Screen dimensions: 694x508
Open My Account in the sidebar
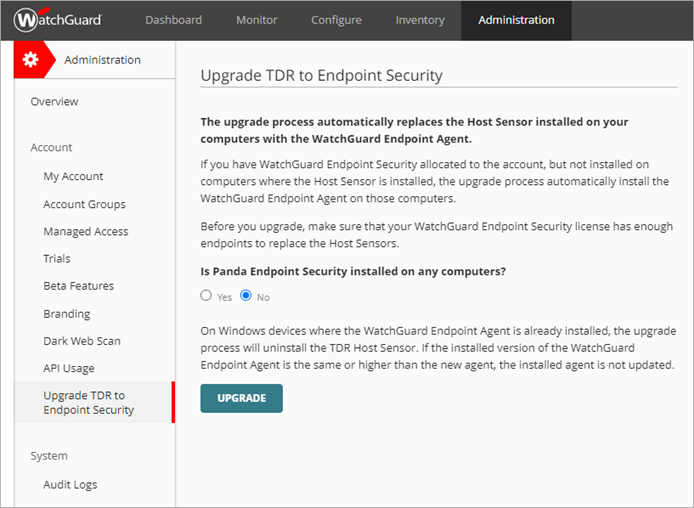click(x=73, y=177)
